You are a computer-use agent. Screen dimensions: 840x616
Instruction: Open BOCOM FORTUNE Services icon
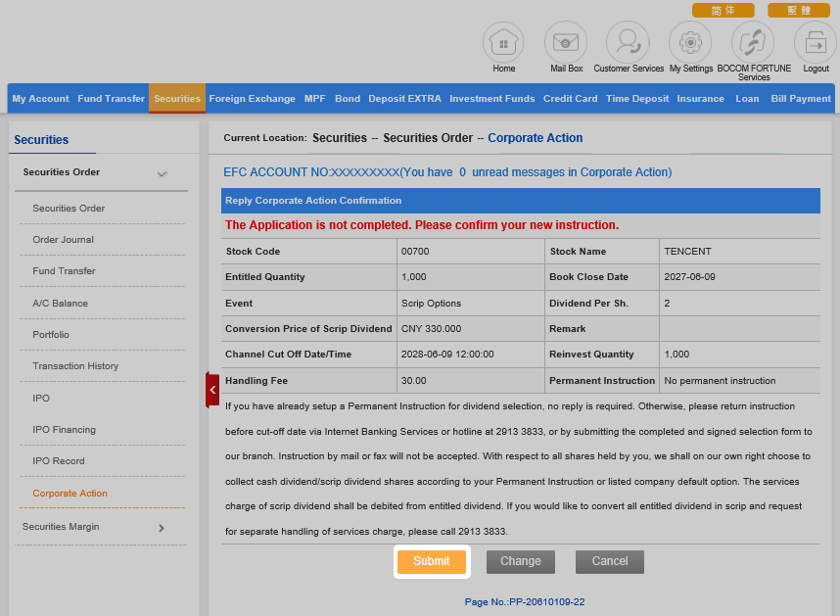click(x=753, y=43)
